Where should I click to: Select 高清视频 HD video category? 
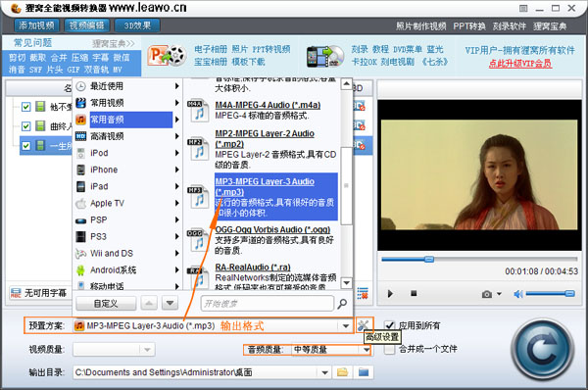[127, 136]
